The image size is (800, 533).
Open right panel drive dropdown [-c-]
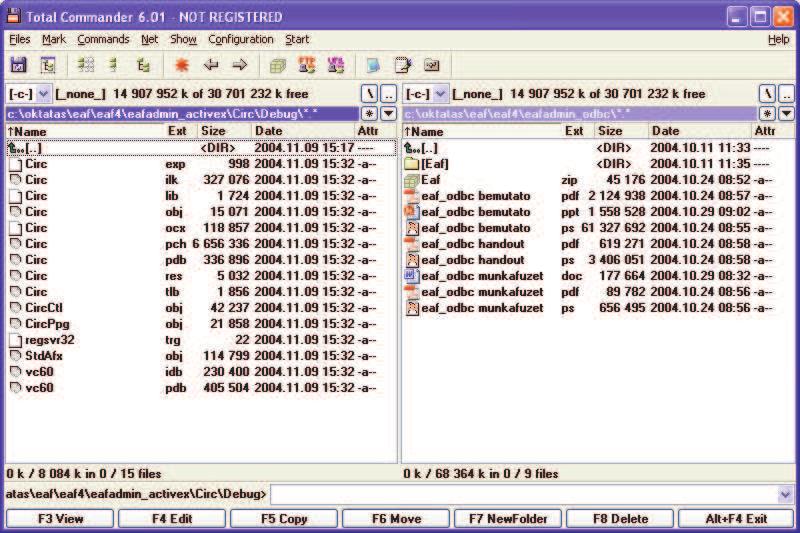coord(427,94)
